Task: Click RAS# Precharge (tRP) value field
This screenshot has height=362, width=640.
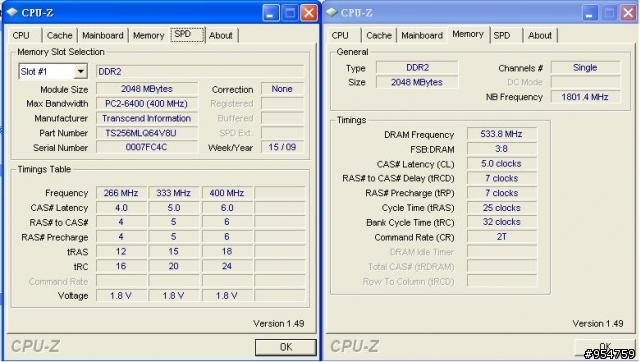Action: coord(502,193)
